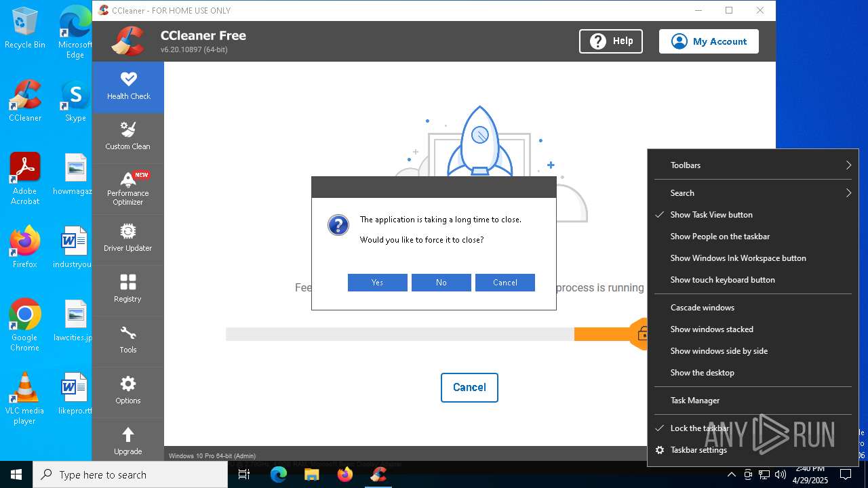
Task: Switch to CCleaner taskbar button
Action: pyautogui.click(x=378, y=474)
